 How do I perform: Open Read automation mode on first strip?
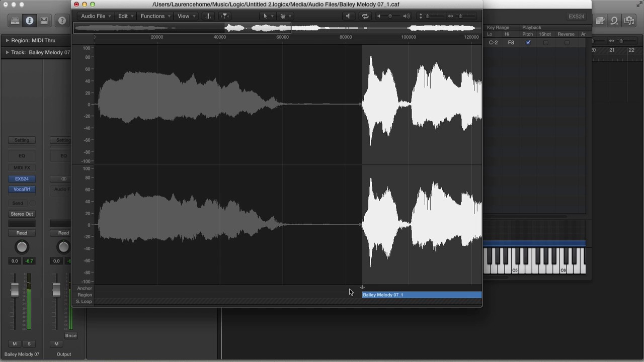(22, 233)
